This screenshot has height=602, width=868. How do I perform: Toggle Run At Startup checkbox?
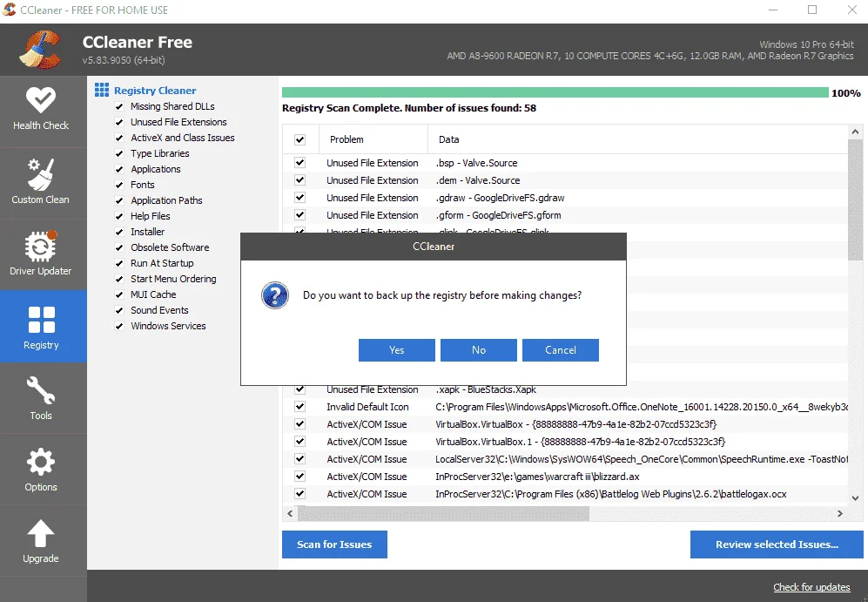click(119, 263)
